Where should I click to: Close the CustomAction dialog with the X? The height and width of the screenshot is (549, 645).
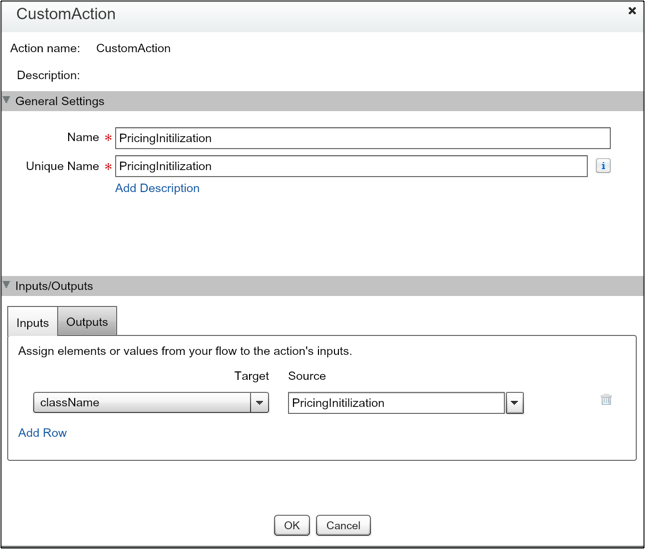point(632,11)
